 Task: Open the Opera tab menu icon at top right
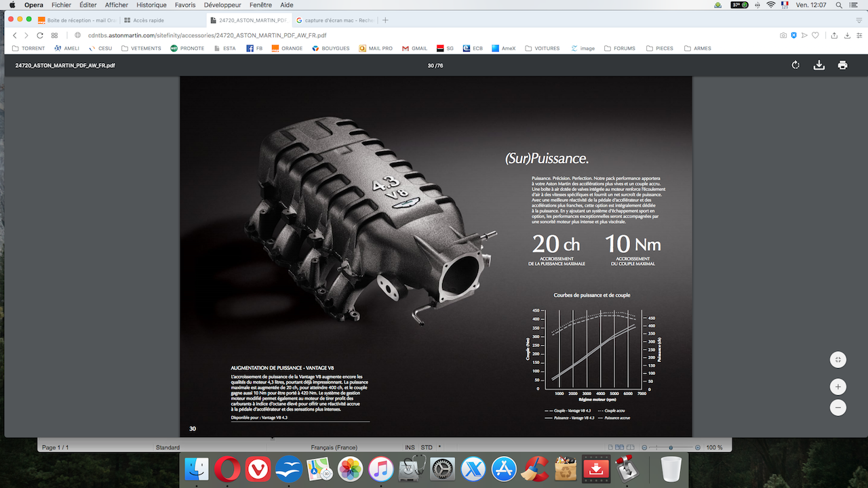858,20
